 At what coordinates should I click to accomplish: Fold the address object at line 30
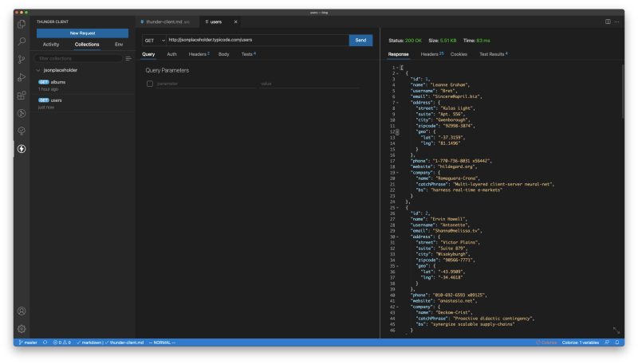click(x=397, y=237)
